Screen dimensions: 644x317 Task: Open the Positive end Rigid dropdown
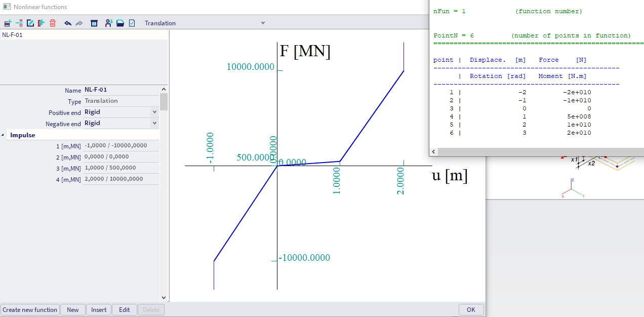154,112
